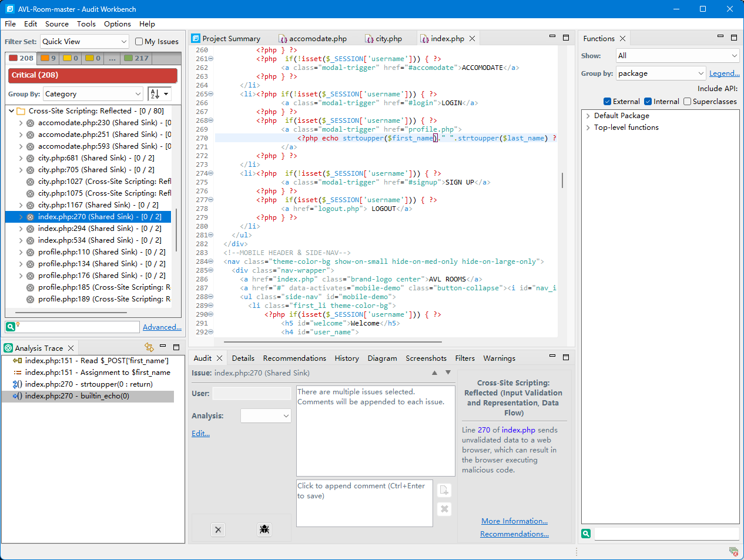Uncheck the External API checkbox
744x560 pixels.
(x=607, y=102)
